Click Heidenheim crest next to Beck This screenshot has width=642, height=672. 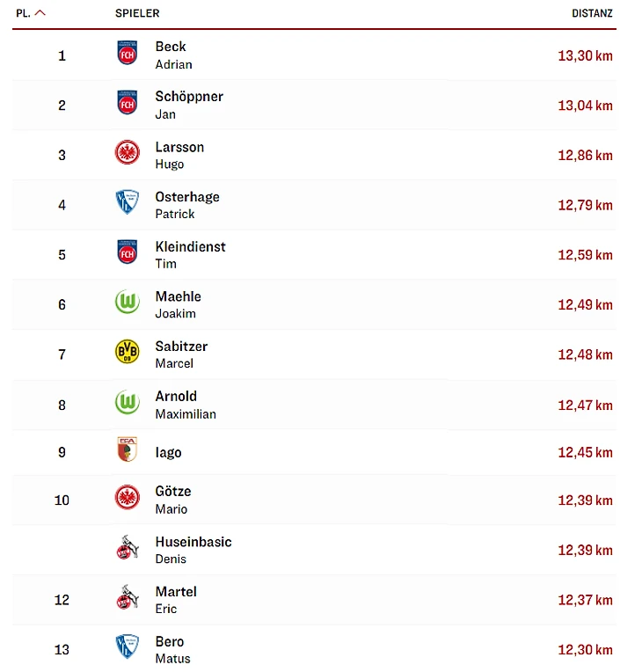pyautogui.click(x=128, y=55)
